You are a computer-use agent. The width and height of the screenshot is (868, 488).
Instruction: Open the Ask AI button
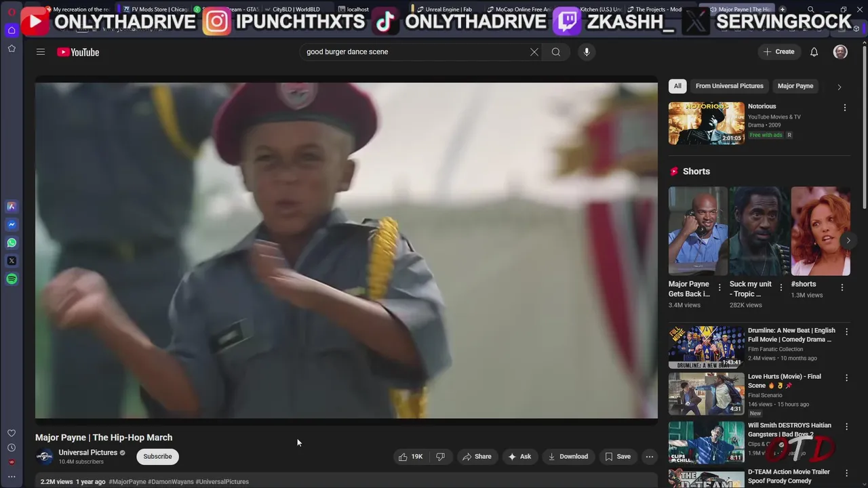(x=519, y=457)
